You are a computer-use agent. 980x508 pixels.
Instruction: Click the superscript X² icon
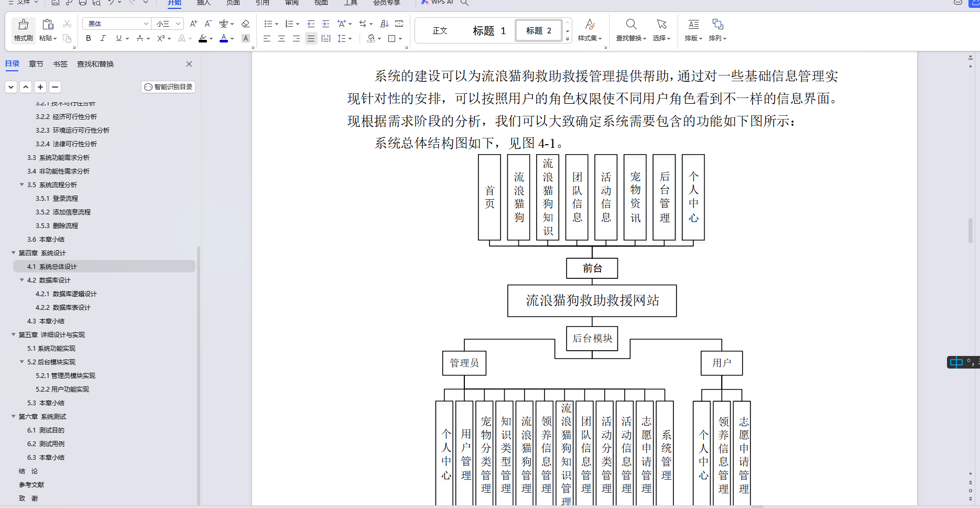coord(160,38)
